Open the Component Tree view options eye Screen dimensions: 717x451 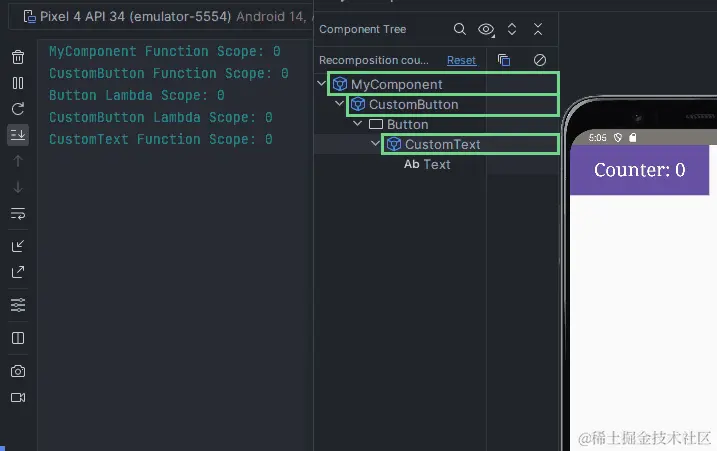[486, 30]
